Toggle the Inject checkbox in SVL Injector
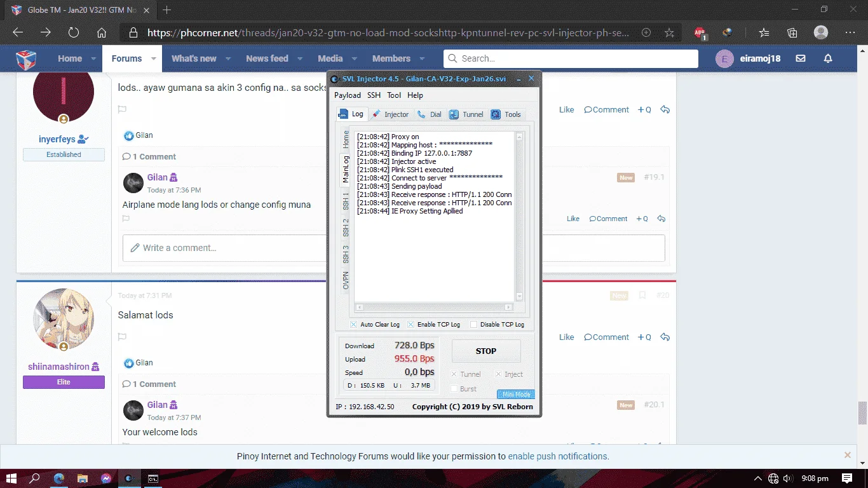This screenshot has width=868, height=488. (x=499, y=374)
